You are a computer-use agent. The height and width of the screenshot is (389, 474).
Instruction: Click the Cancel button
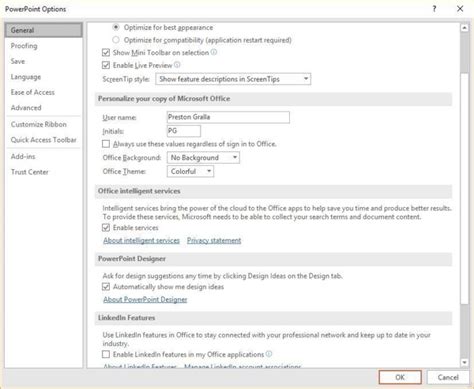(x=448, y=377)
